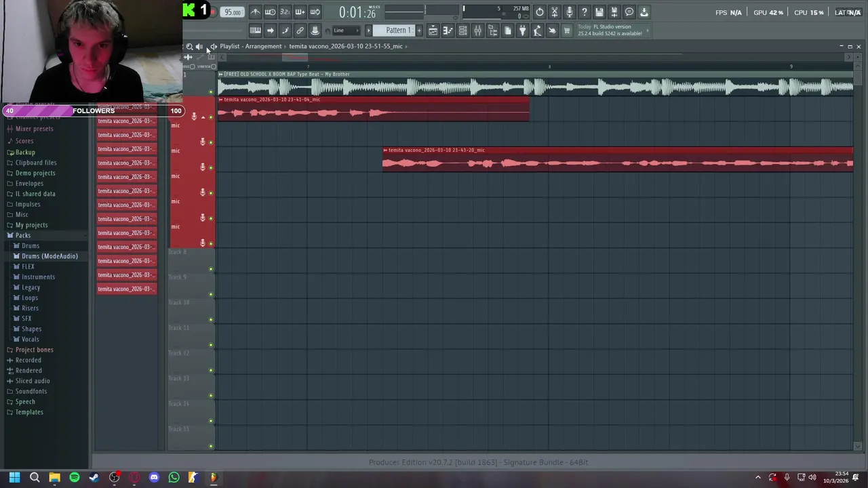Open Spotify from the taskbar
This screenshot has width=868, height=488.
pyautogui.click(x=75, y=477)
